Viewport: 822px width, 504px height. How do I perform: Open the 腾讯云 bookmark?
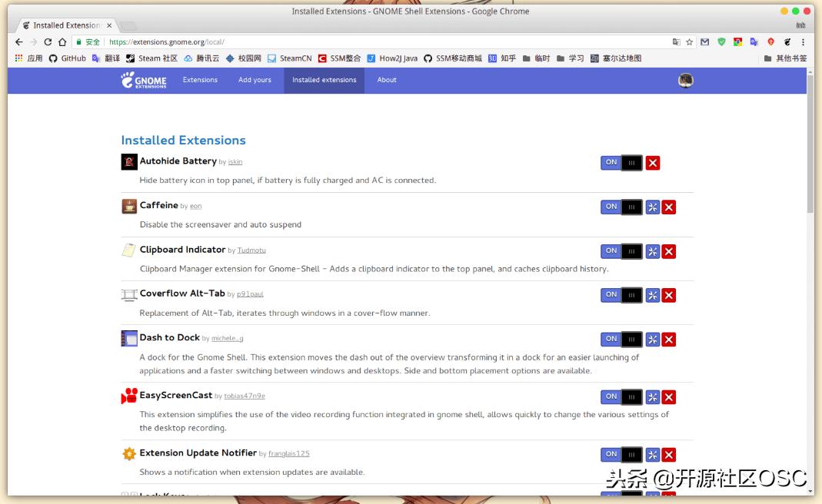pyautogui.click(x=201, y=58)
